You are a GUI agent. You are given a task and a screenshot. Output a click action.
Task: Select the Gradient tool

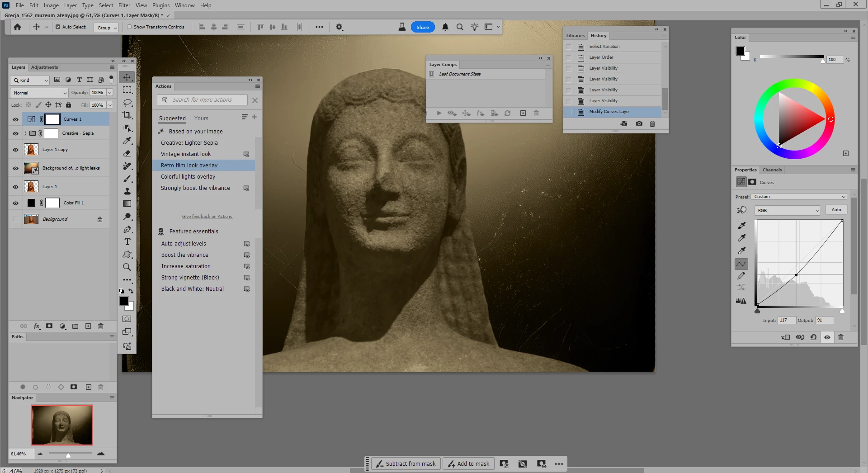127,204
